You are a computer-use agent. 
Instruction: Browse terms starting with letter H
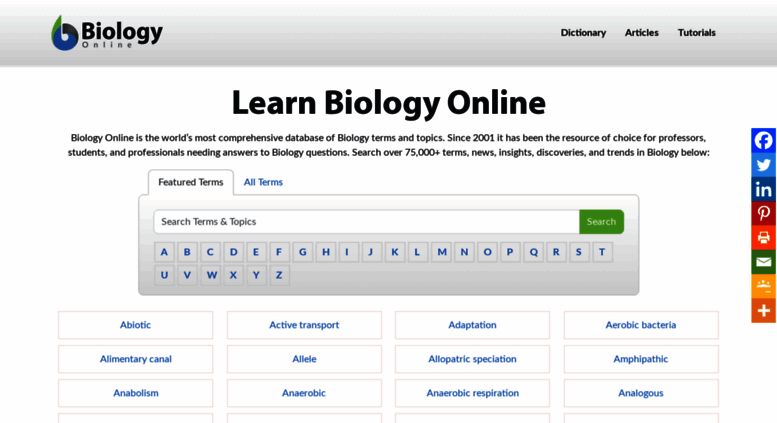tap(326, 252)
